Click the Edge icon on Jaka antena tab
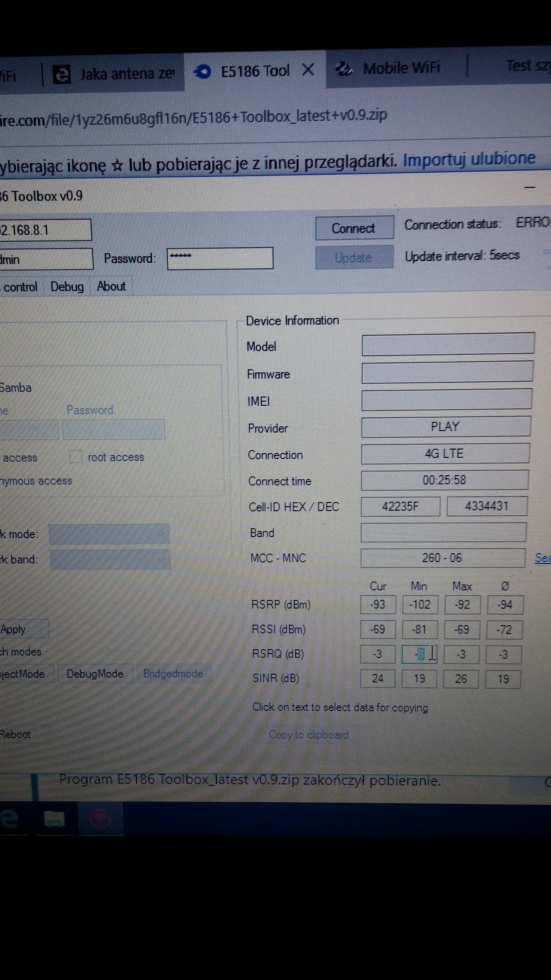The height and width of the screenshot is (980, 551). (62, 75)
